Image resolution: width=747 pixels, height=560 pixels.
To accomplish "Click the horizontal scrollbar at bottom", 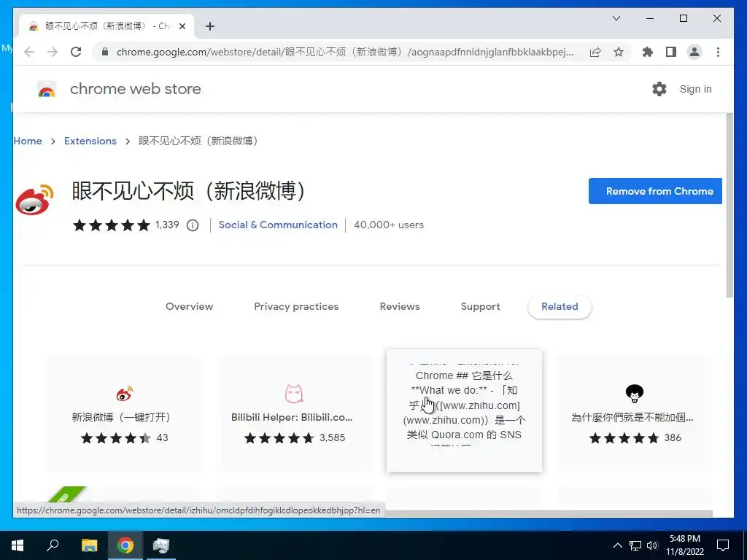I will pyautogui.click(x=548, y=513).
